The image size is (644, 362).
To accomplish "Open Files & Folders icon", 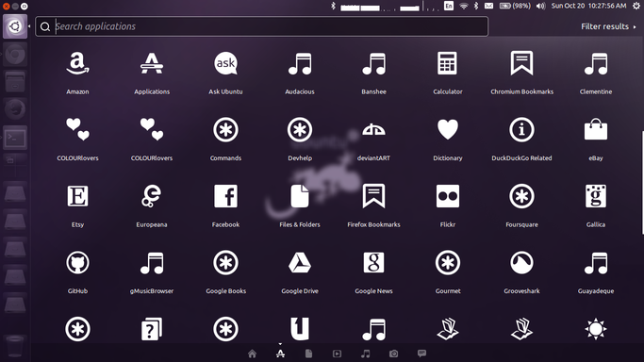I will point(300,196).
